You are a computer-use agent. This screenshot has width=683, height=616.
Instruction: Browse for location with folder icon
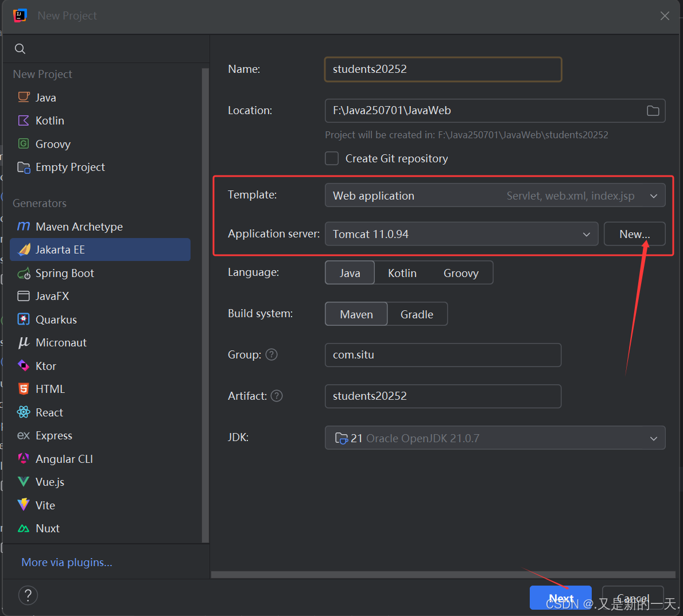tap(653, 111)
